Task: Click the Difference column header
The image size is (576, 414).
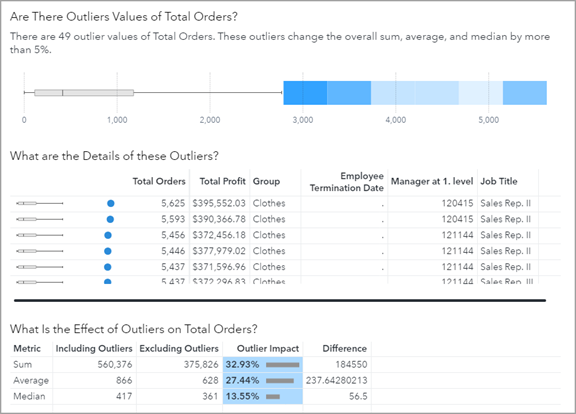Action: pyautogui.click(x=345, y=348)
